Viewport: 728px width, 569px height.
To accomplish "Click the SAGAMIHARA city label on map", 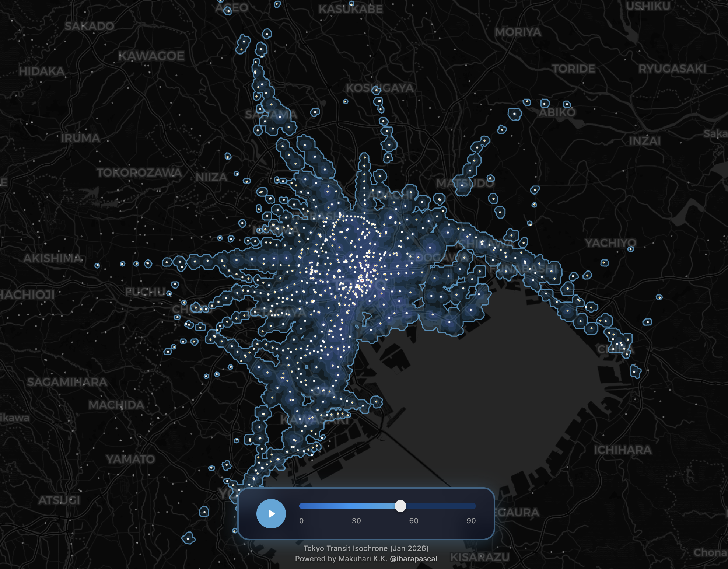I will [67, 382].
